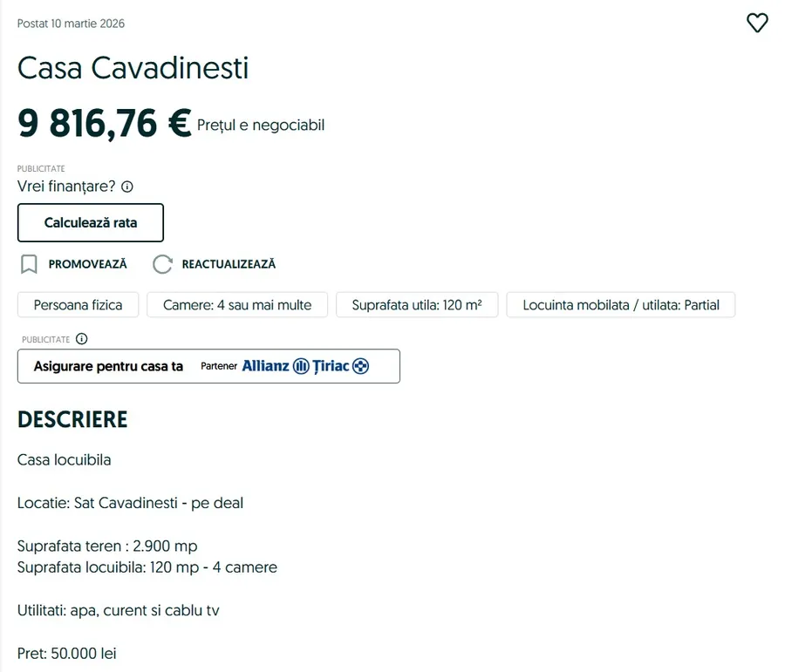
Task: Click the DESCRIERE section heading
Action: tap(72, 419)
